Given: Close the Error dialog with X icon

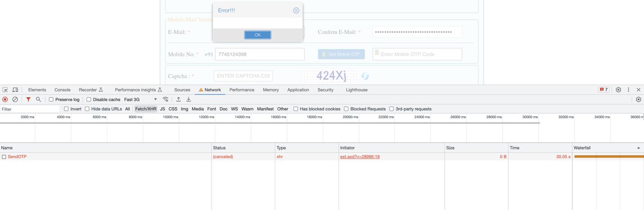Looking at the screenshot, I should (x=296, y=10).
